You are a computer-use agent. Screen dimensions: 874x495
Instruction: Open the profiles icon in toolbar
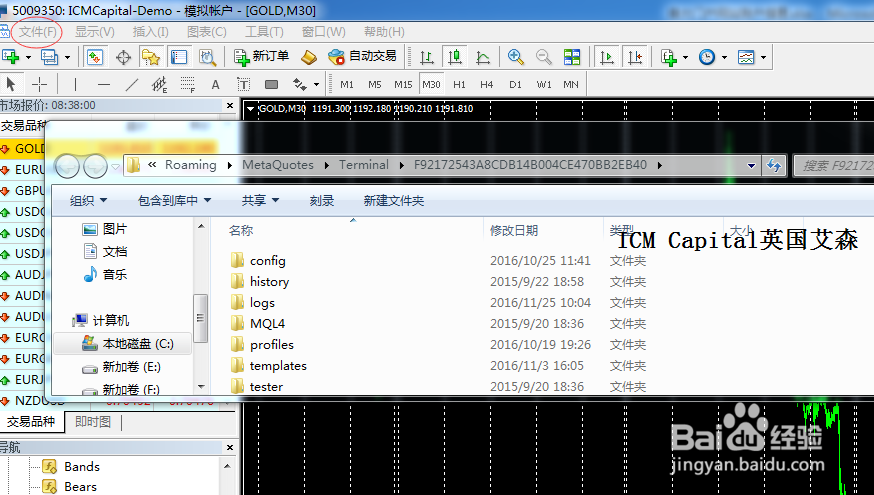50,57
